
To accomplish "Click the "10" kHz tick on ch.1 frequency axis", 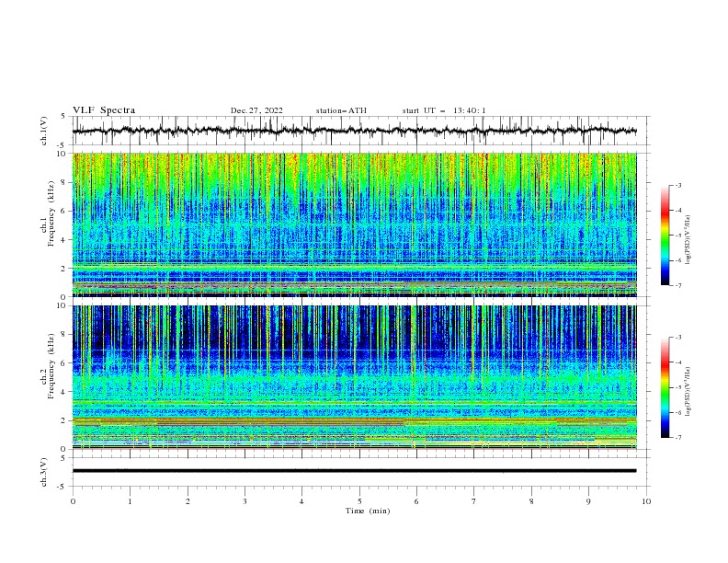I will (62, 154).
